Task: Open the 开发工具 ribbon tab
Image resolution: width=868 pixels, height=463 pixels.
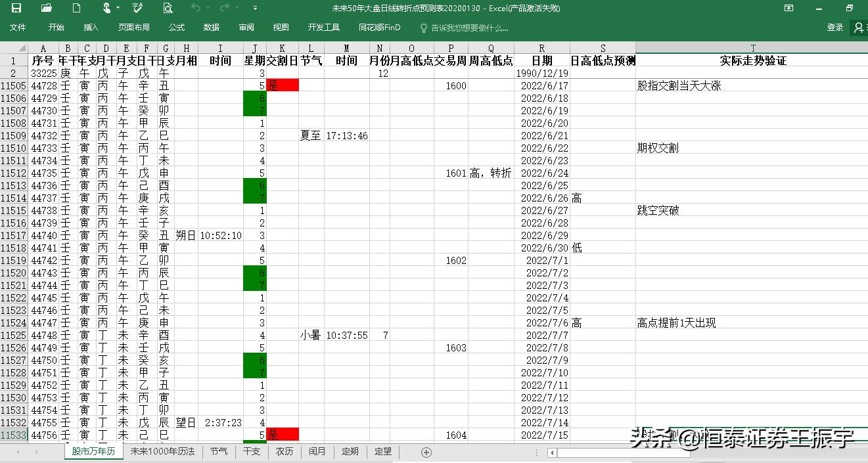Action: click(x=323, y=28)
